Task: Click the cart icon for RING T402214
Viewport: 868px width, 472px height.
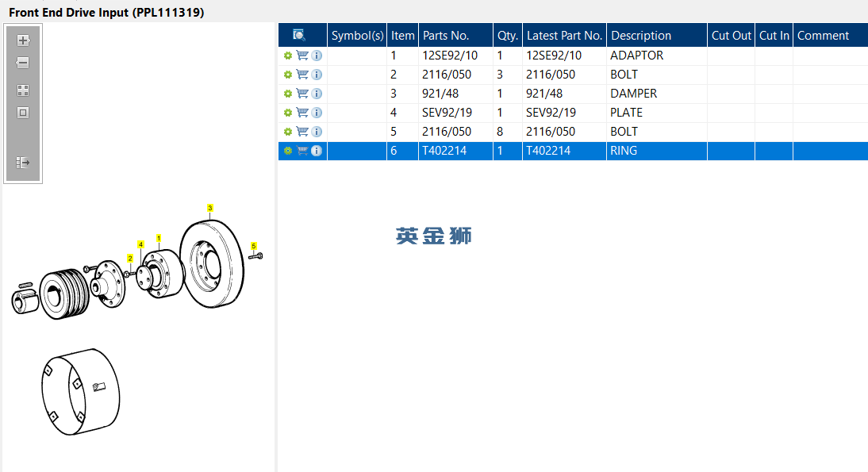Action: pyautogui.click(x=302, y=151)
